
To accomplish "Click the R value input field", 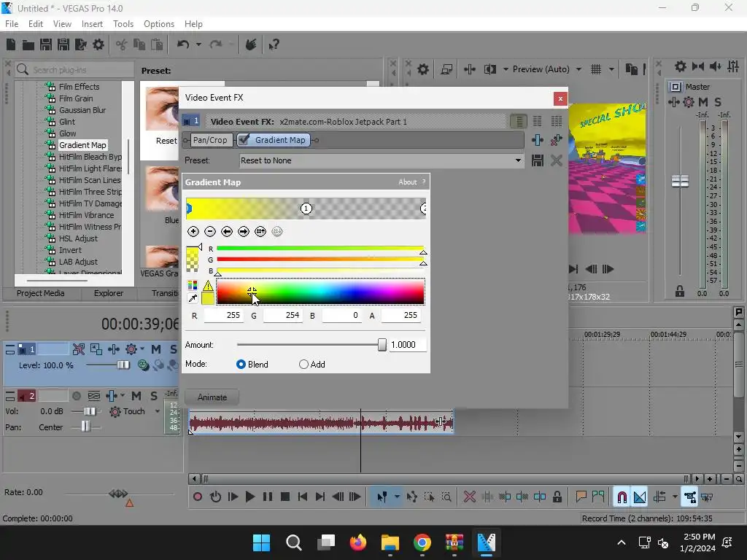I will coord(223,315).
